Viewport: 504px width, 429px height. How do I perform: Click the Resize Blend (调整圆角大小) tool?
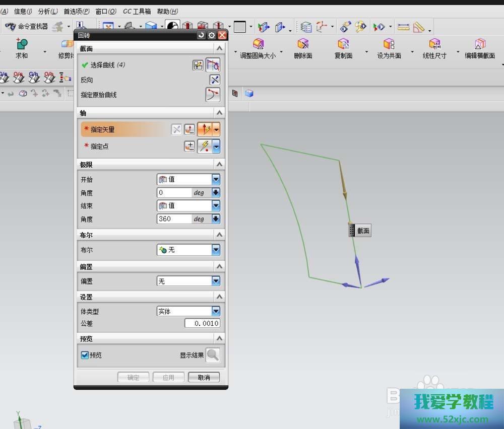click(258, 49)
